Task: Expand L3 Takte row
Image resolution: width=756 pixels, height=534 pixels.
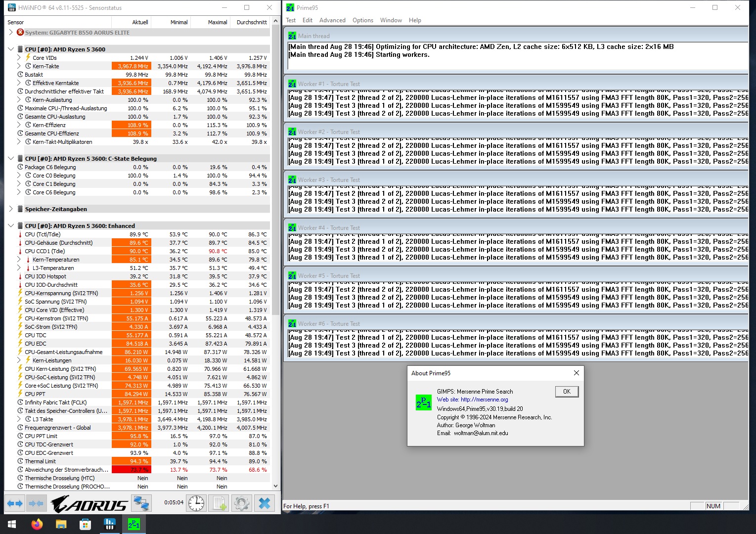Action: point(19,419)
